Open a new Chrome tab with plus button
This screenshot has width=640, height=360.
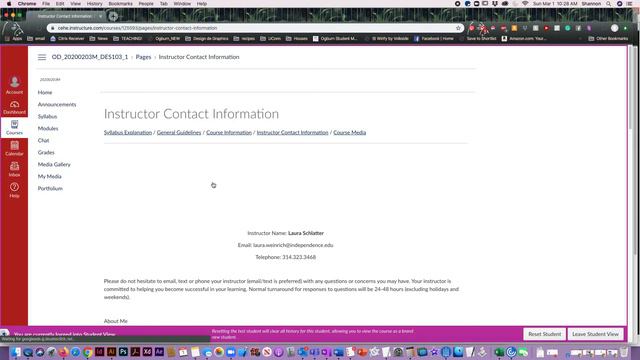click(113, 16)
